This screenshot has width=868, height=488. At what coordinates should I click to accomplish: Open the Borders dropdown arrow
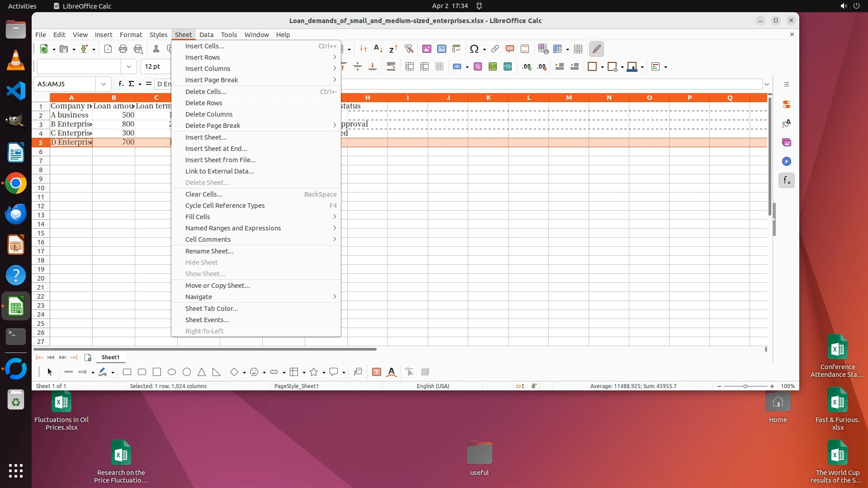(x=602, y=67)
